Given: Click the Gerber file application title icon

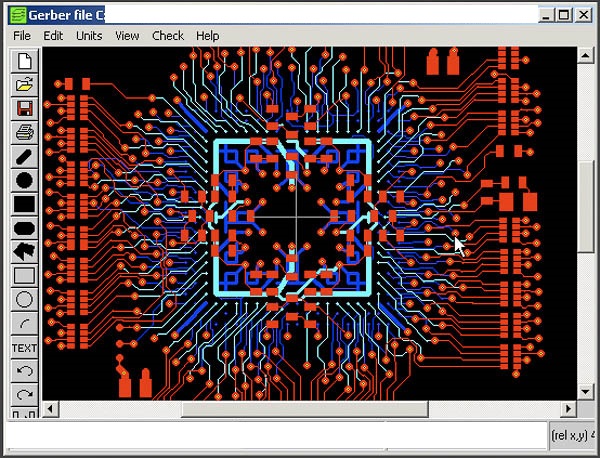Looking at the screenshot, I should (x=18, y=15).
